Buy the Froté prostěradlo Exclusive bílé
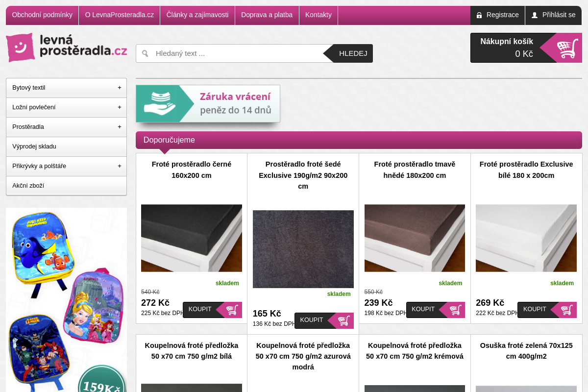This screenshot has height=392, width=588. pos(547,310)
